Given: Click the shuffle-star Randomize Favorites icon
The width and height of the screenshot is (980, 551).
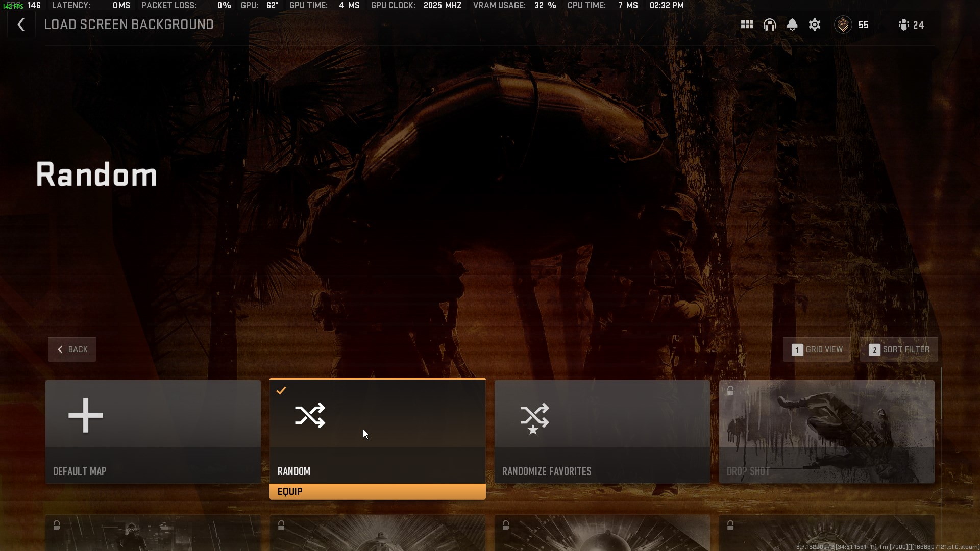Looking at the screenshot, I should (x=534, y=418).
